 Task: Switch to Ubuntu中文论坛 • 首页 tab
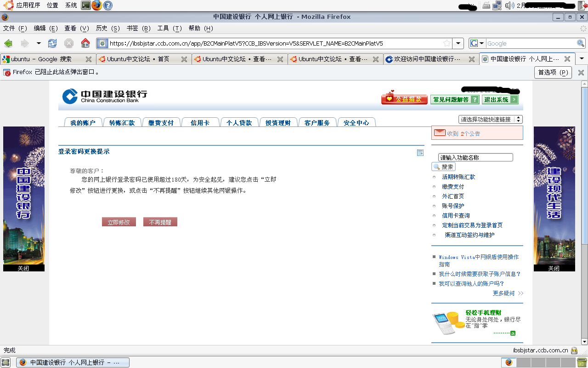tap(138, 59)
